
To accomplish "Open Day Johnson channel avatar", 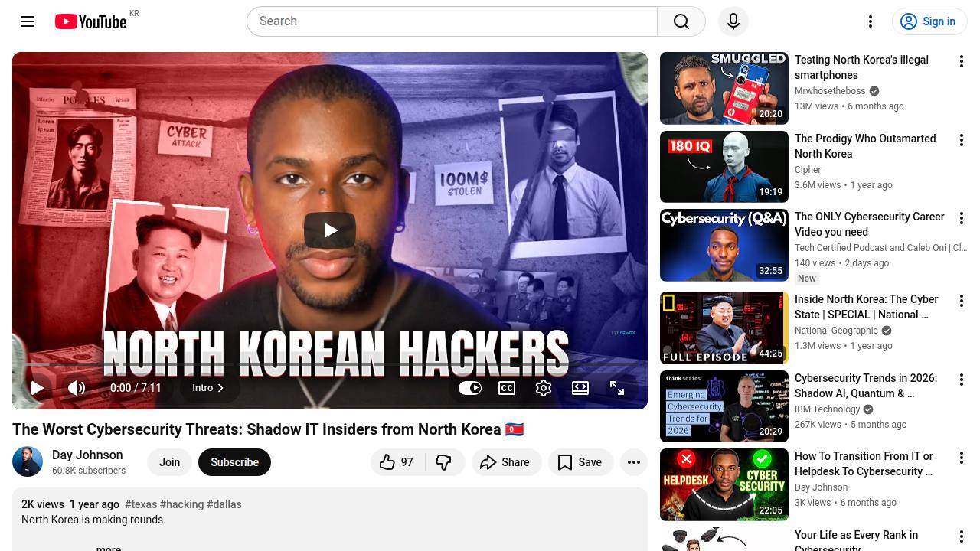I will tap(28, 462).
